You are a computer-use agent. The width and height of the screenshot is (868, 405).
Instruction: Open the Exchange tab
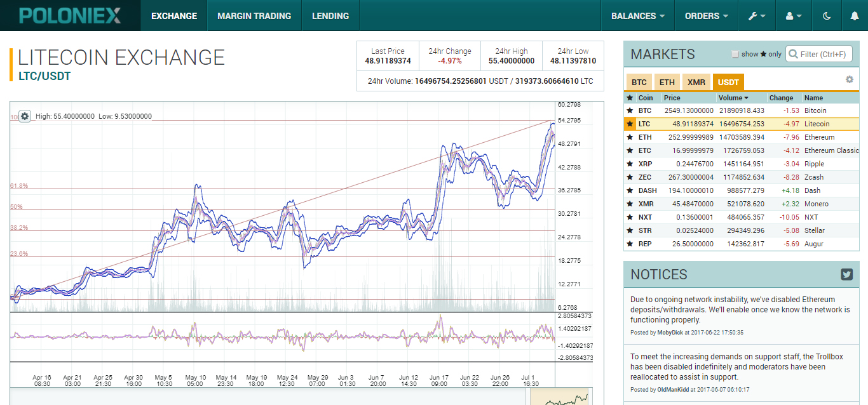point(174,16)
